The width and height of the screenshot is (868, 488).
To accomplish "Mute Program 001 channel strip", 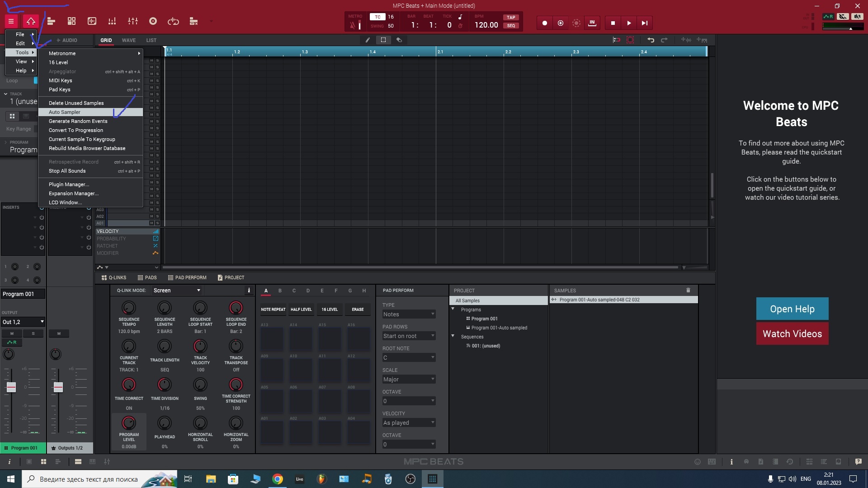I will pos(12,333).
